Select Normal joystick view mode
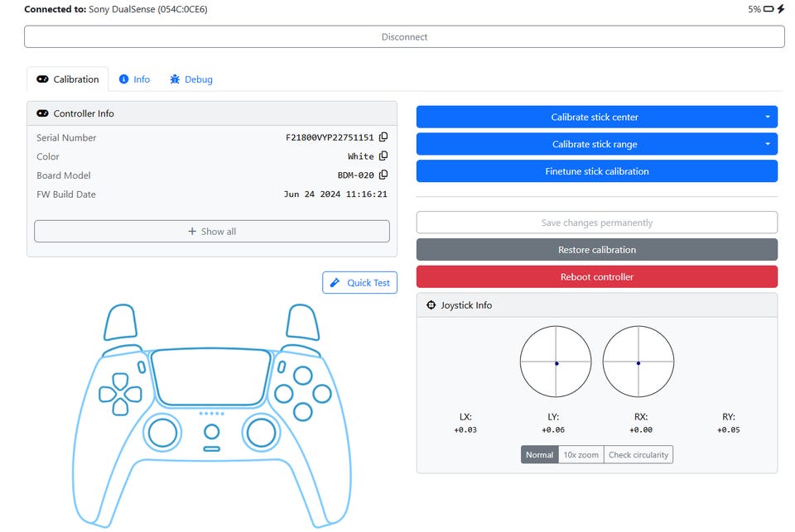795x532 pixels. [x=539, y=454]
